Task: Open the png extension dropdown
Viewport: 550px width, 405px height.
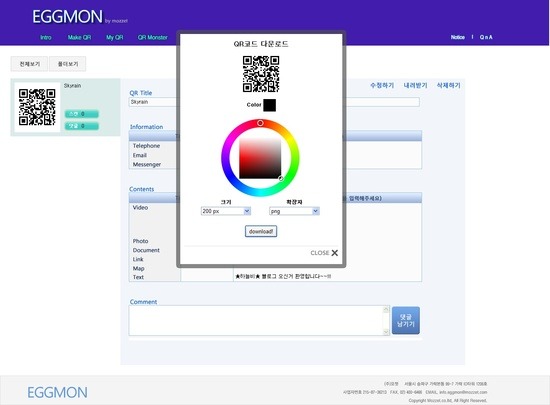Action: coord(294,211)
